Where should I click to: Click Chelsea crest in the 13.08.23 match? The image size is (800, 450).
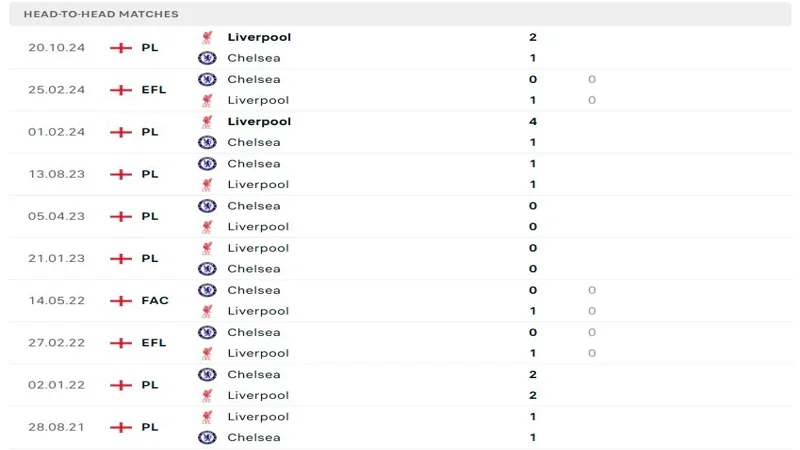click(207, 163)
